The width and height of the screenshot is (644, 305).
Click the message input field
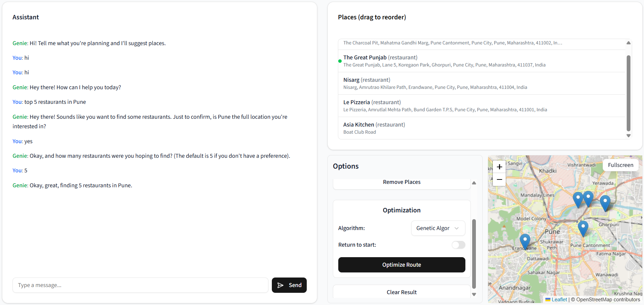pos(140,285)
